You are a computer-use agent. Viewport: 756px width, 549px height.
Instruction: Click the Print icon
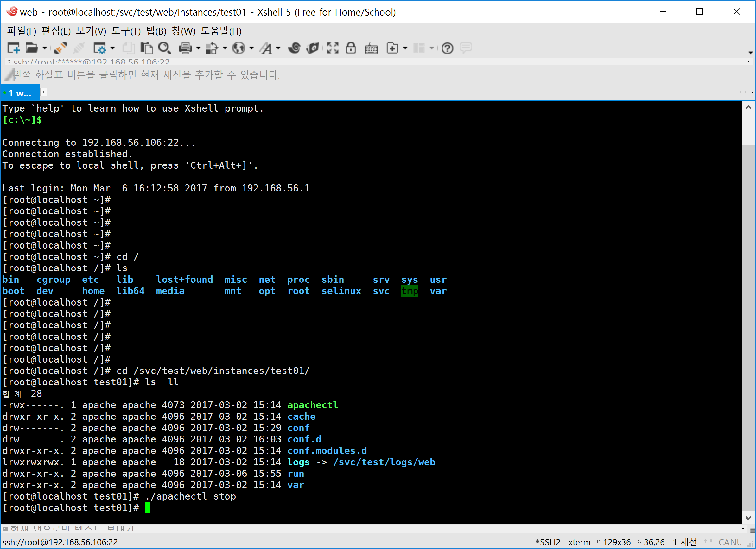tap(185, 48)
